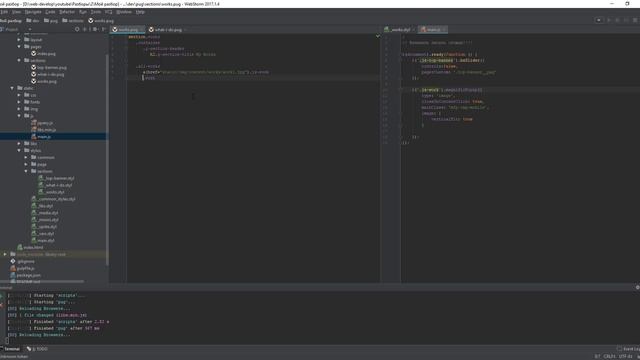Select libs.min.js file icon in tree
Image resolution: width=640 pixels, height=360 pixels.
(34, 130)
